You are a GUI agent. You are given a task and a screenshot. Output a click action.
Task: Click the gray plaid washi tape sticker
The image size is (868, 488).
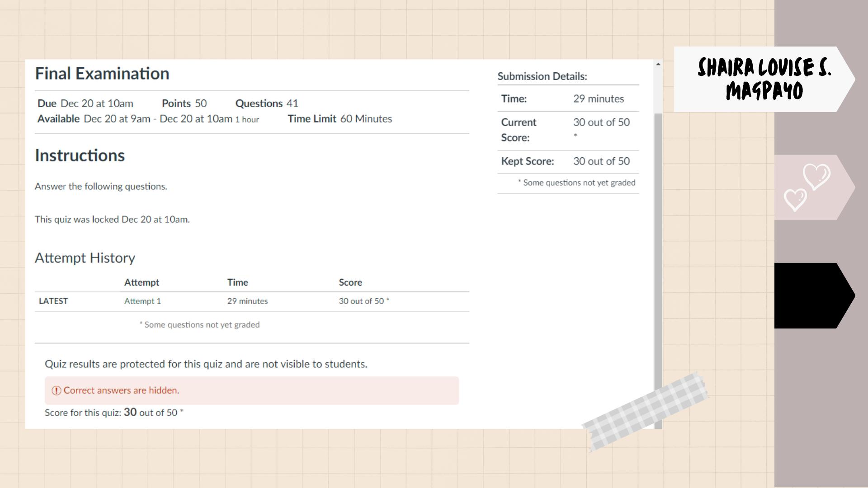pos(646,411)
